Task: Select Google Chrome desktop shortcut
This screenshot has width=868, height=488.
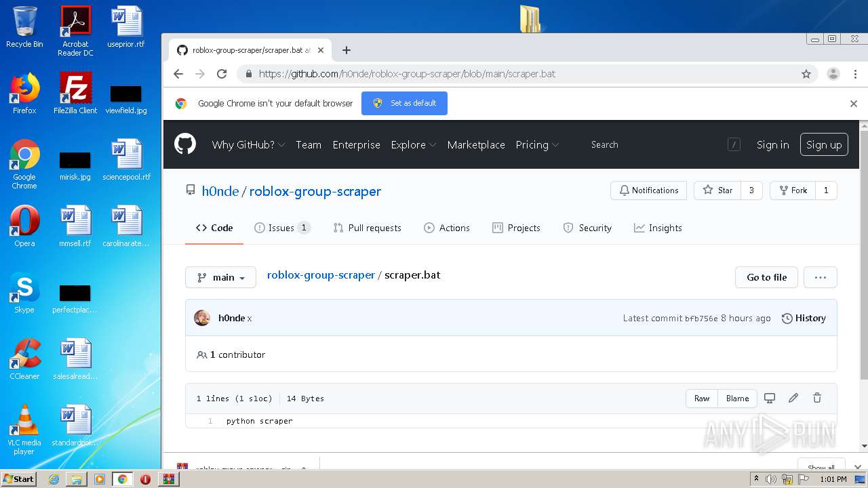Action: tap(24, 164)
